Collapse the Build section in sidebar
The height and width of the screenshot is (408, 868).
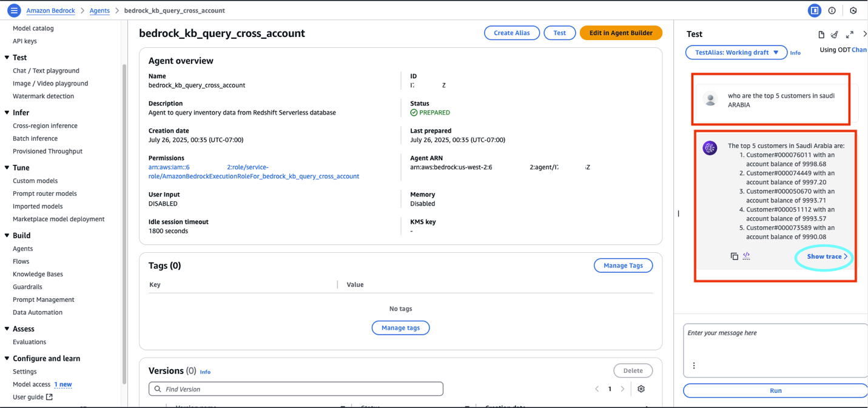pos(7,236)
